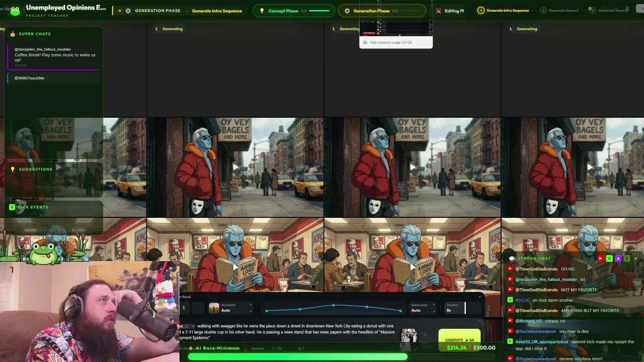
Task: Click the Kick badge next to R3LLIK's message
Action: pyautogui.click(x=510, y=300)
